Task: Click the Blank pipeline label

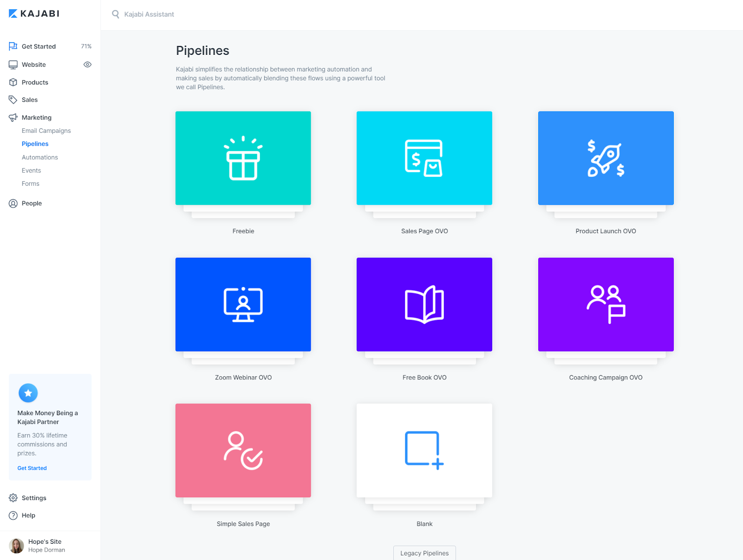Action: pos(424,524)
